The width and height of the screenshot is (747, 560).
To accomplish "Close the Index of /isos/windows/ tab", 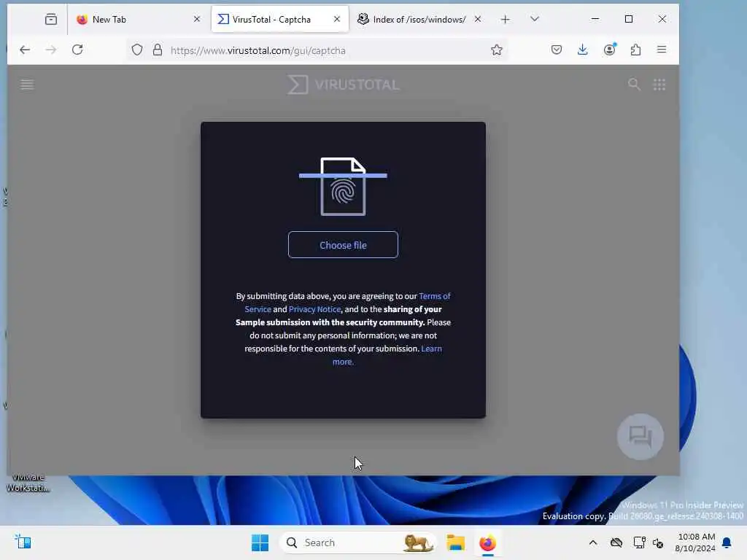I will coord(478,20).
